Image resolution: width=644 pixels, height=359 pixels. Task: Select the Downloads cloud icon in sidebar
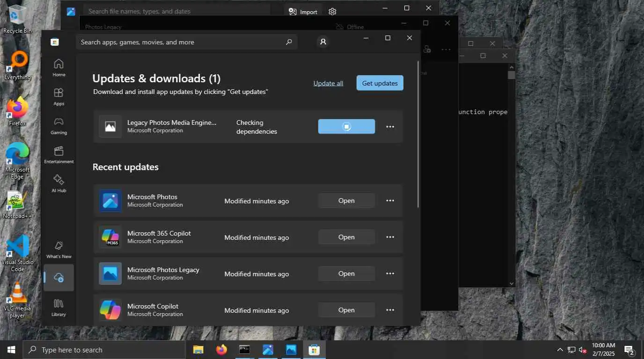pyautogui.click(x=59, y=278)
